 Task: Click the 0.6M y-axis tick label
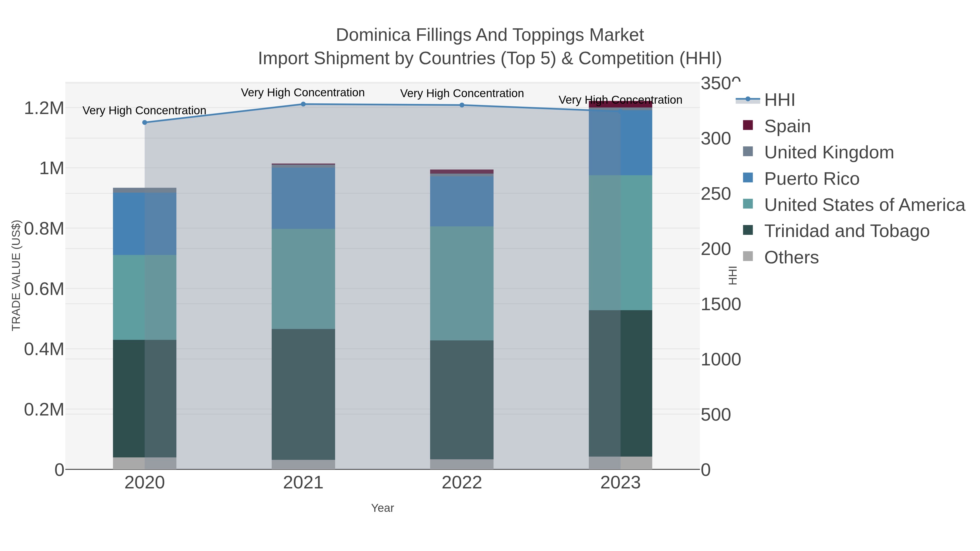[44, 289]
